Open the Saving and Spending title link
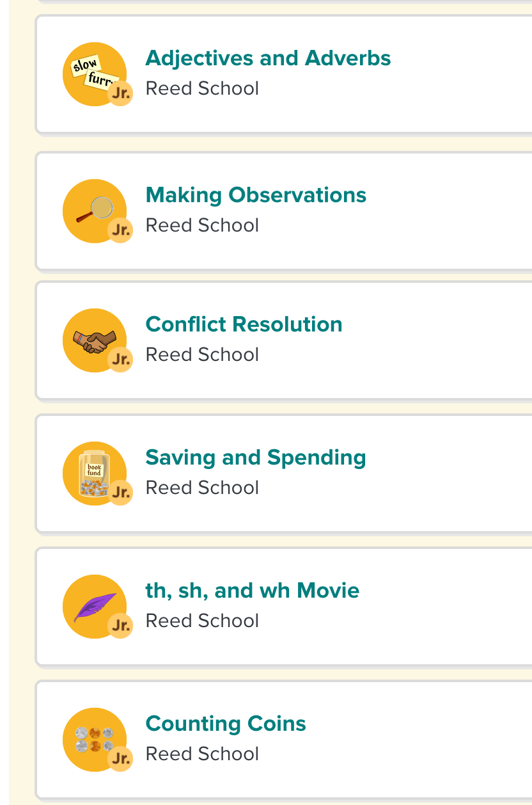The width and height of the screenshot is (532, 805). point(256,458)
